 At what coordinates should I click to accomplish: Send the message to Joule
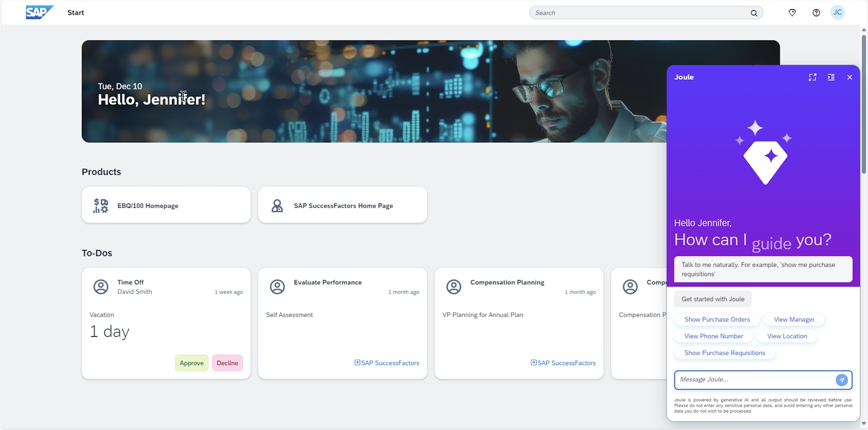[841, 380]
